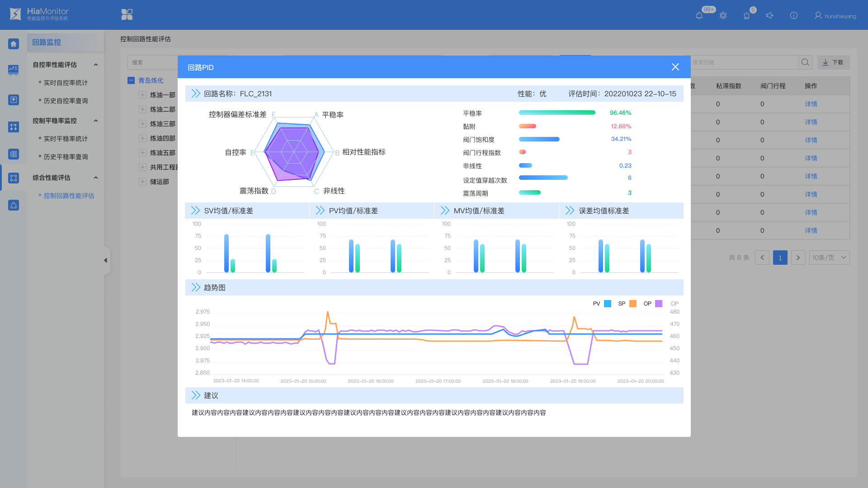This screenshot has height=488, width=868.
Task: Mute notifications via the speaker icon
Action: click(x=770, y=15)
